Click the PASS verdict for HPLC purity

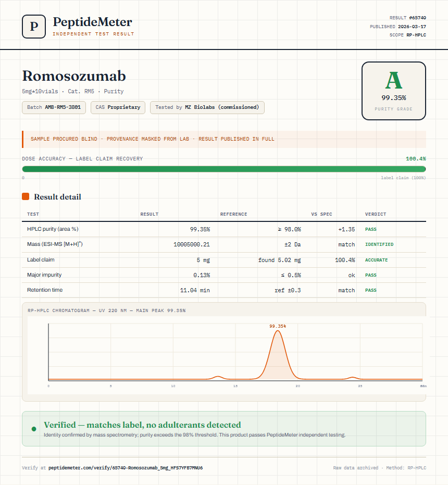pyautogui.click(x=371, y=229)
